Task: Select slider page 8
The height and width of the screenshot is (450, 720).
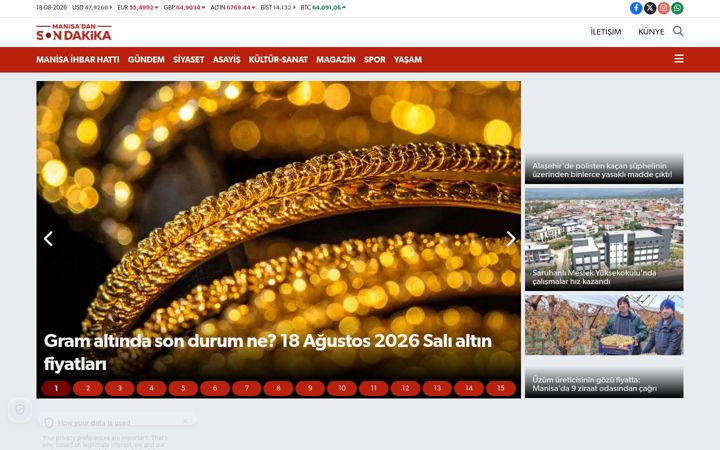Action: pyautogui.click(x=278, y=388)
